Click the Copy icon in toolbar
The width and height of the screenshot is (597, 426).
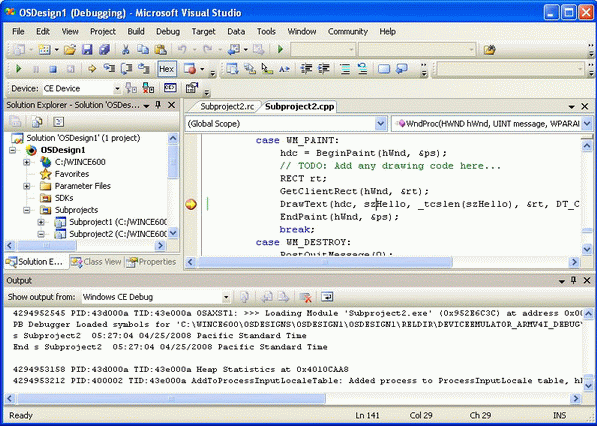point(143,49)
